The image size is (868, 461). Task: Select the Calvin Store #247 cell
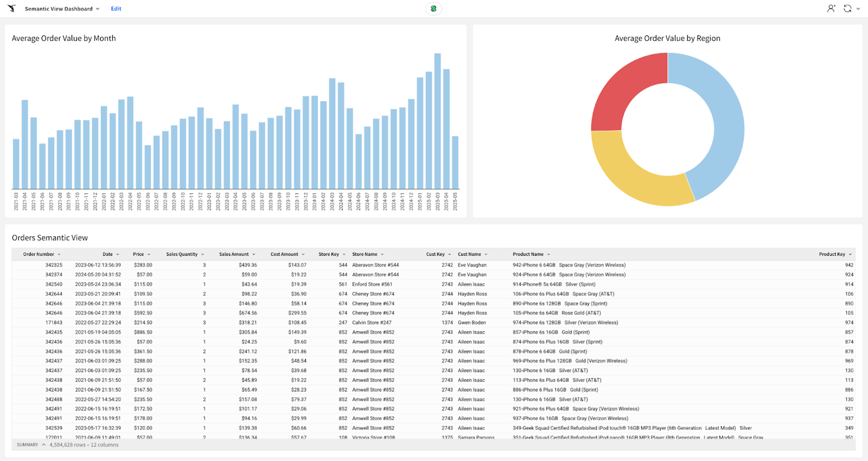372,323
